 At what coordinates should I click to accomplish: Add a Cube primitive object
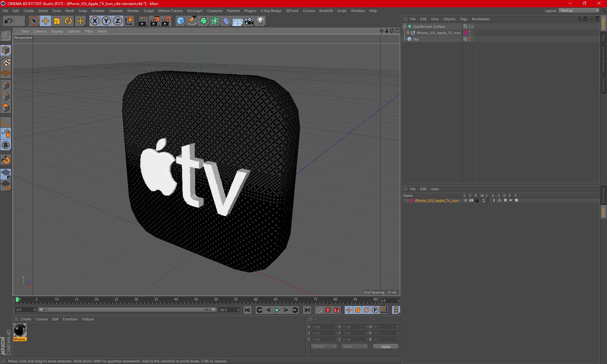pyautogui.click(x=181, y=21)
